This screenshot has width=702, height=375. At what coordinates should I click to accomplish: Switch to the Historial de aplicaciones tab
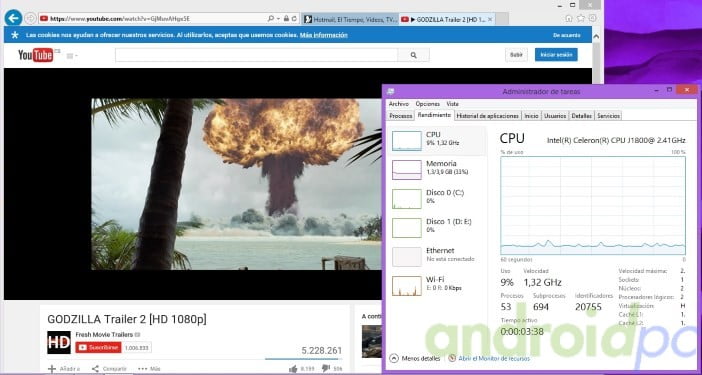pyautogui.click(x=488, y=116)
